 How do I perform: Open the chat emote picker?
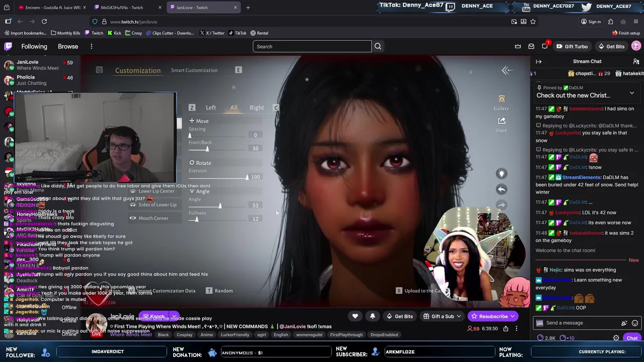[635, 323]
